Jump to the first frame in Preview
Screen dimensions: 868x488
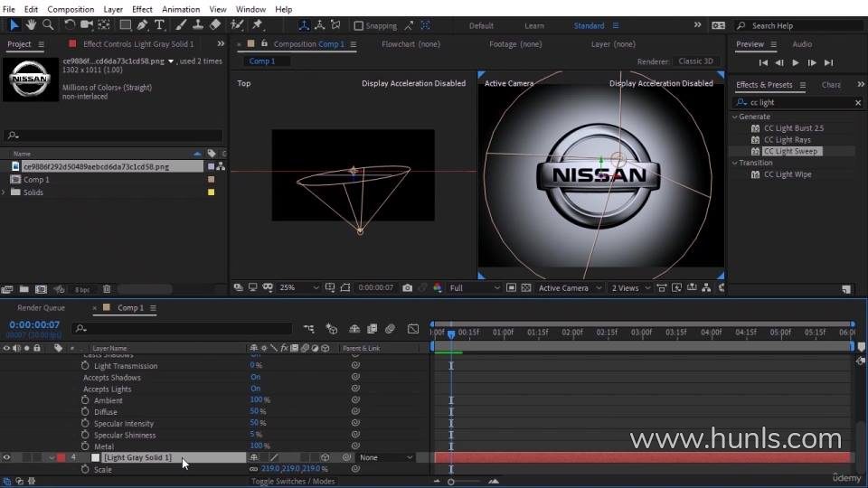(763, 63)
